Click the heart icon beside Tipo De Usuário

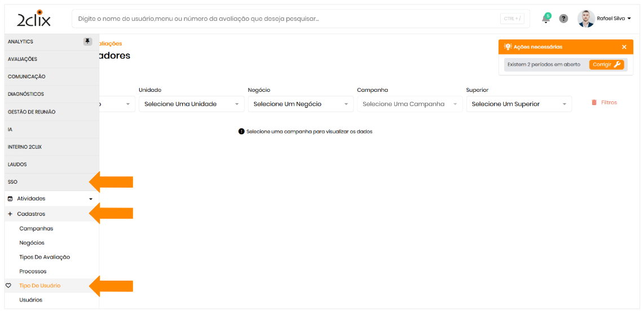pyautogui.click(x=8, y=286)
